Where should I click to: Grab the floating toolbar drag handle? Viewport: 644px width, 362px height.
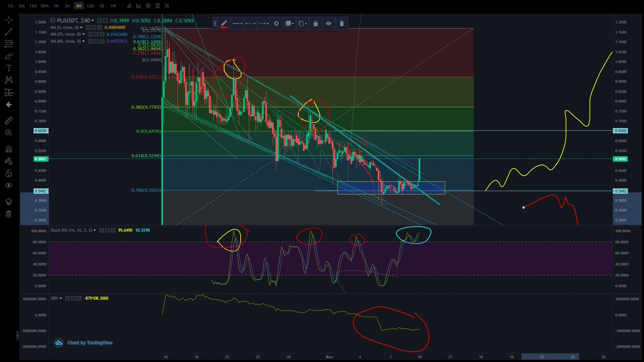(x=215, y=24)
